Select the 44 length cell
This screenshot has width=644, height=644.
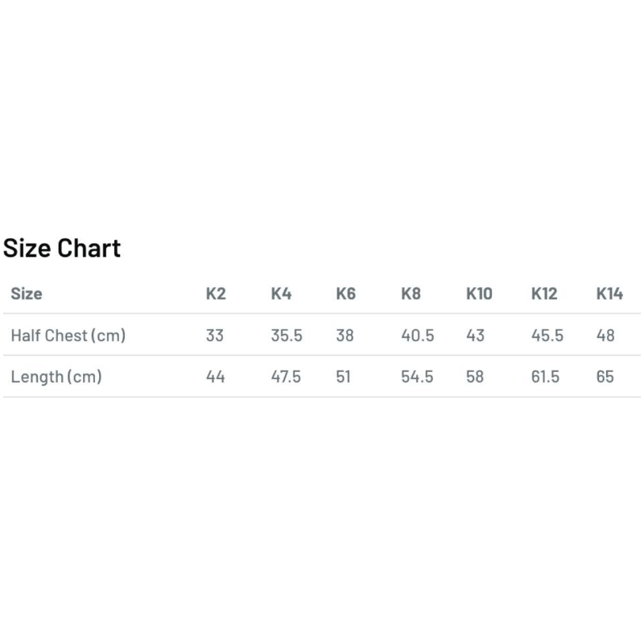(x=215, y=376)
